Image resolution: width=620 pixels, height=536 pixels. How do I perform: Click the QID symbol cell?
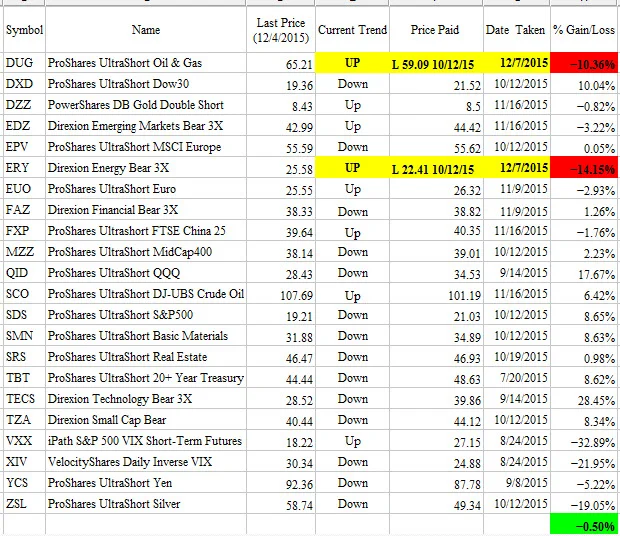[x=24, y=272]
